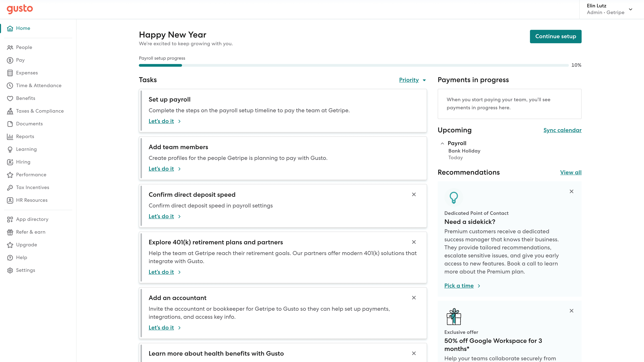Screen dimensions: 644x362
Task: Open the People menu item
Action: [24, 47]
